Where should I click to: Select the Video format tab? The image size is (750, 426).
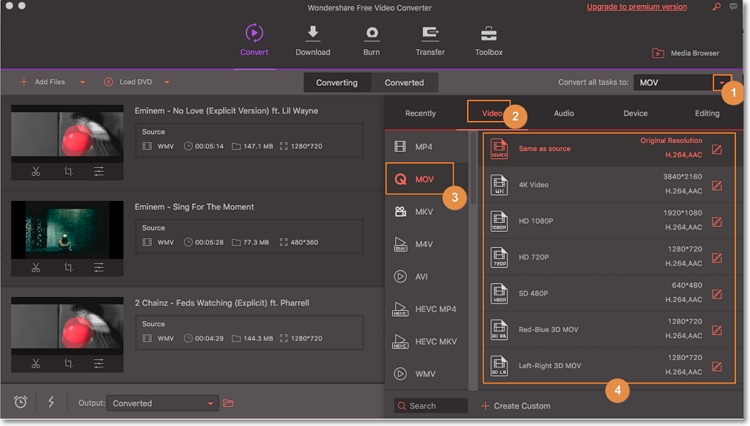coord(492,113)
